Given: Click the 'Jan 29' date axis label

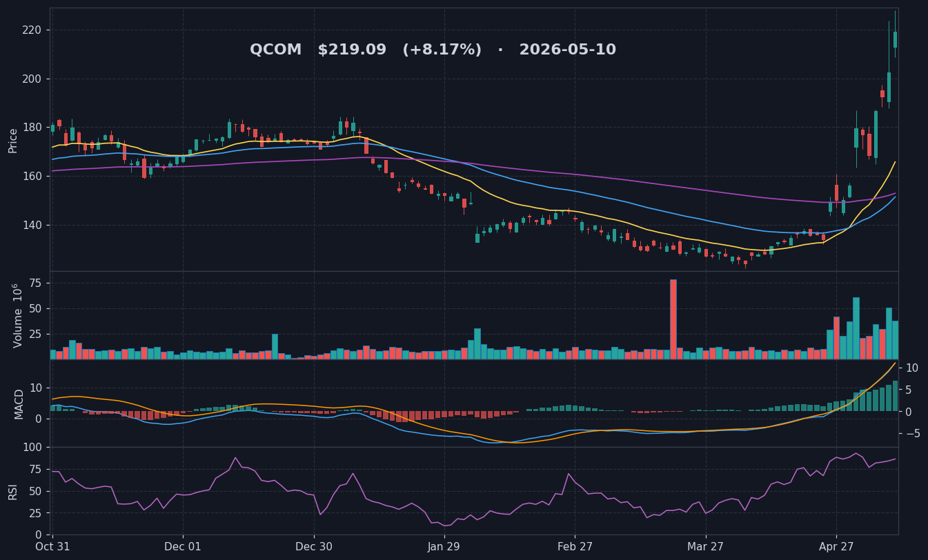Looking at the screenshot, I should click(444, 547).
